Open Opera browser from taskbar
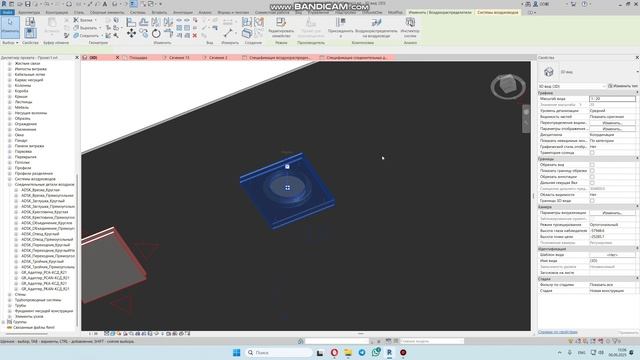Image resolution: width=640 pixels, height=360 pixels. pyautogui.click(x=334, y=352)
